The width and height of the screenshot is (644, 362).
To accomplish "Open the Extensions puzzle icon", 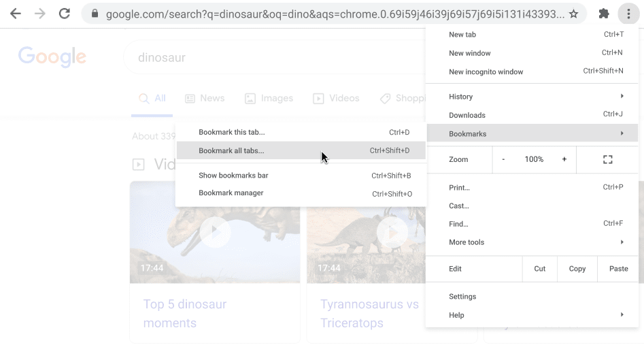I will pos(604,14).
